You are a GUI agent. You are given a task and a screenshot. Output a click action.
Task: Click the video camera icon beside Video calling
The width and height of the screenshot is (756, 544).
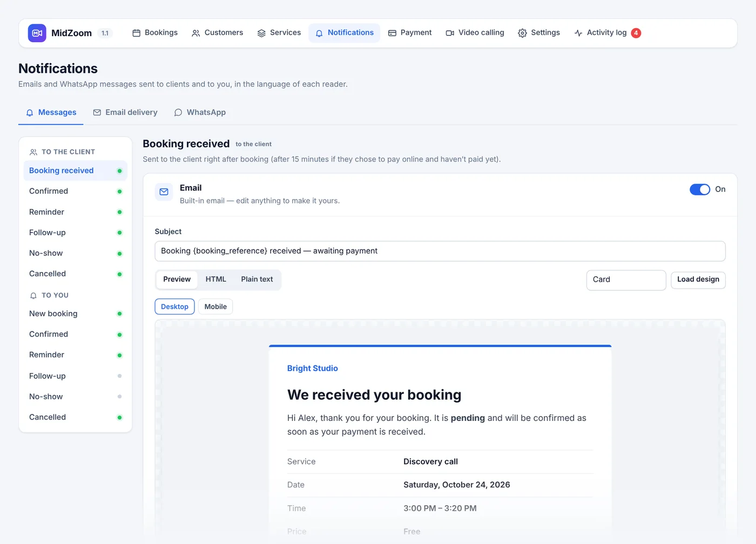tap(450, 33)
